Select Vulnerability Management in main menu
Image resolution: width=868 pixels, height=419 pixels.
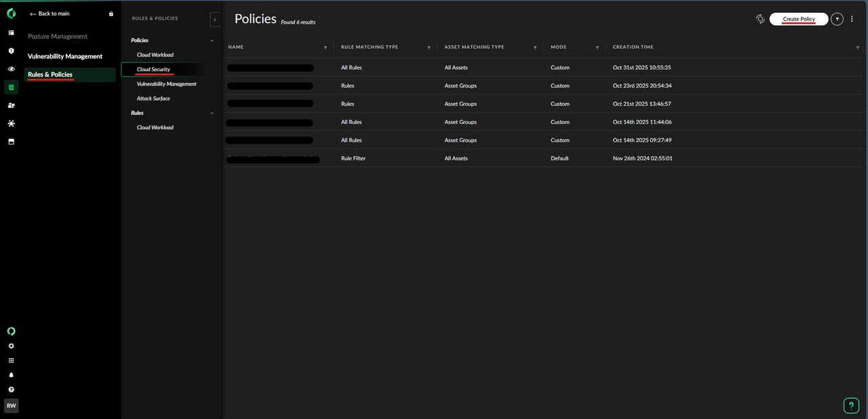[x=65, y=56]
